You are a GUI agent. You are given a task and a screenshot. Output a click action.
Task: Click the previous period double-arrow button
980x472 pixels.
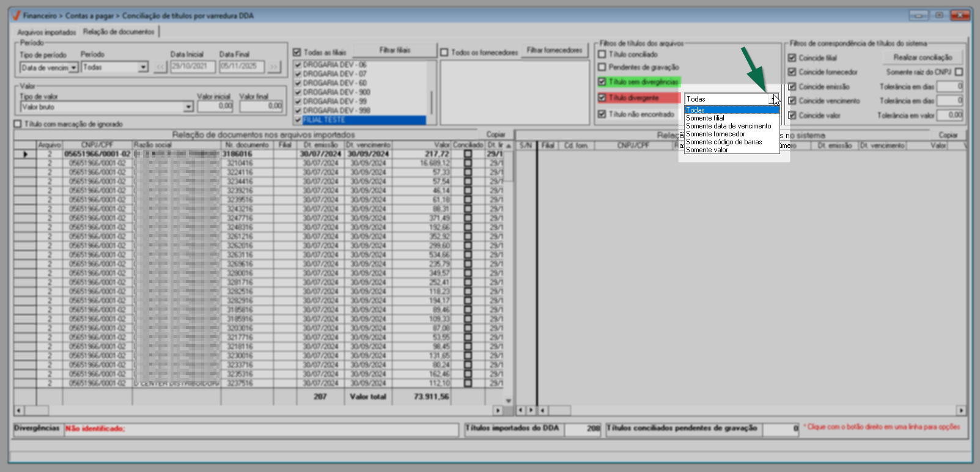click(x=161, y=67)
